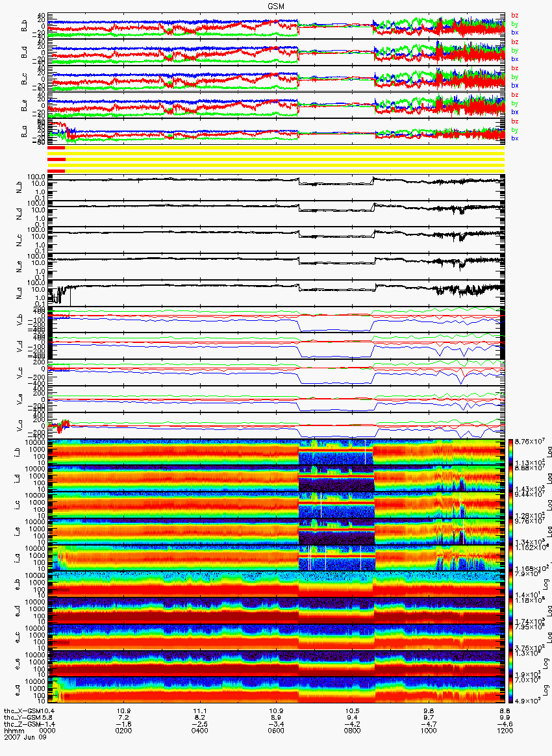Image resolution: width=552 pixels, height=756 pixels.
Task: Click the i_b ion spectrogram label
Action: pos(16,452)
